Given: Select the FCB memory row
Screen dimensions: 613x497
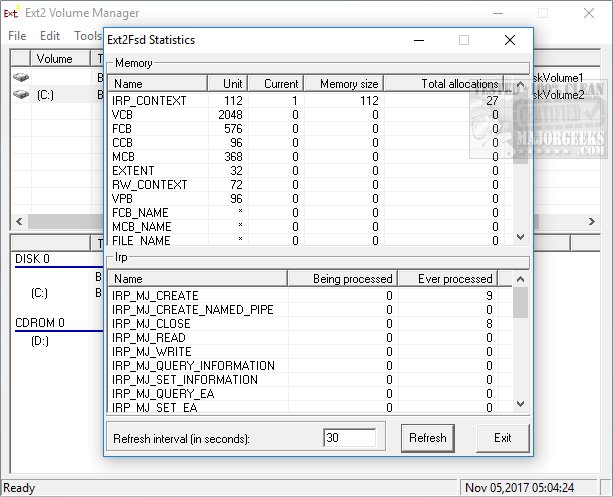Looking at the screenshot, I should [x=310, y=129].
